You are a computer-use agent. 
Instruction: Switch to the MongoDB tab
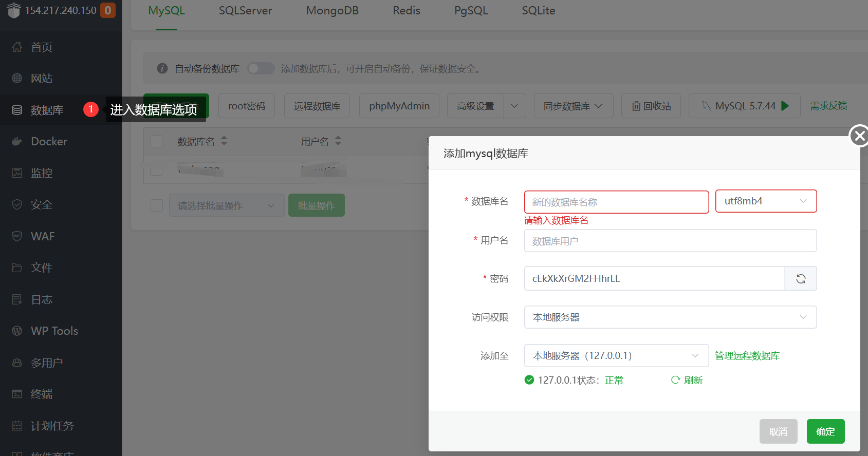[332, 11]
